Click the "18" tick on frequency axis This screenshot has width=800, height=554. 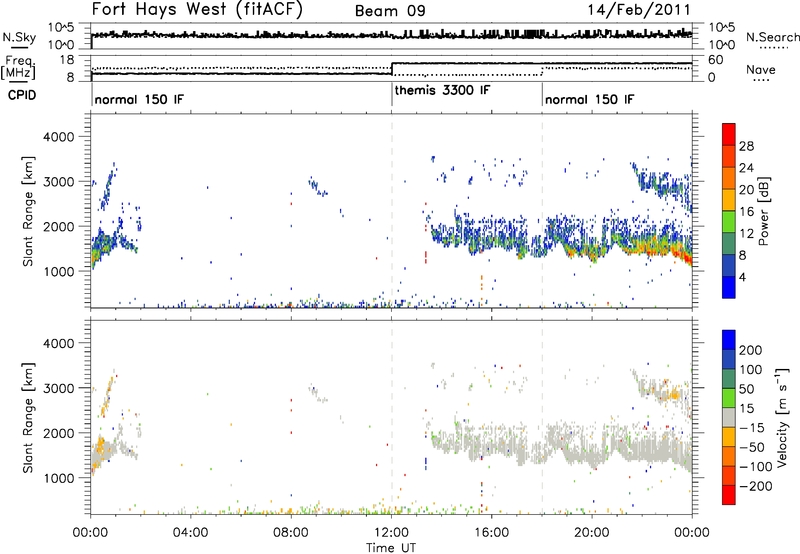coord(67,60)
